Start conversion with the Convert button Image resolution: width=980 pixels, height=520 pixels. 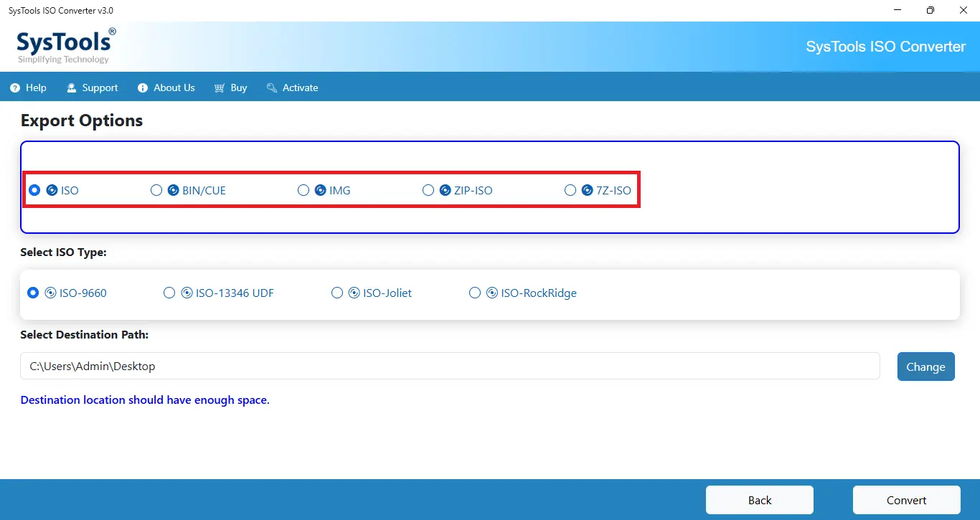coord(907,500)
